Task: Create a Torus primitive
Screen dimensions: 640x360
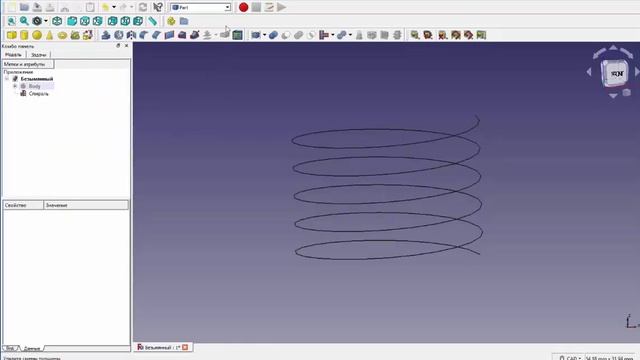Action: (x=62, y=36)
